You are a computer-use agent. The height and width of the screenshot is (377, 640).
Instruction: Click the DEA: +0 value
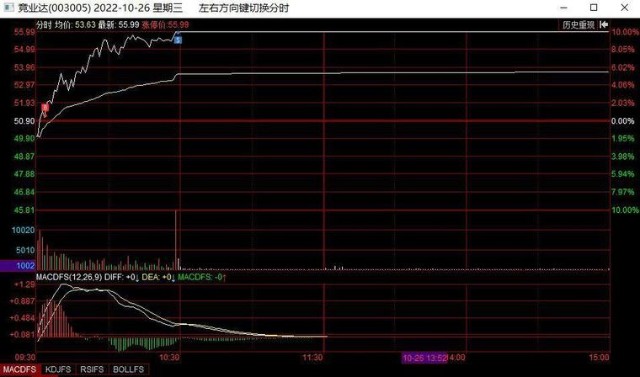158,277
